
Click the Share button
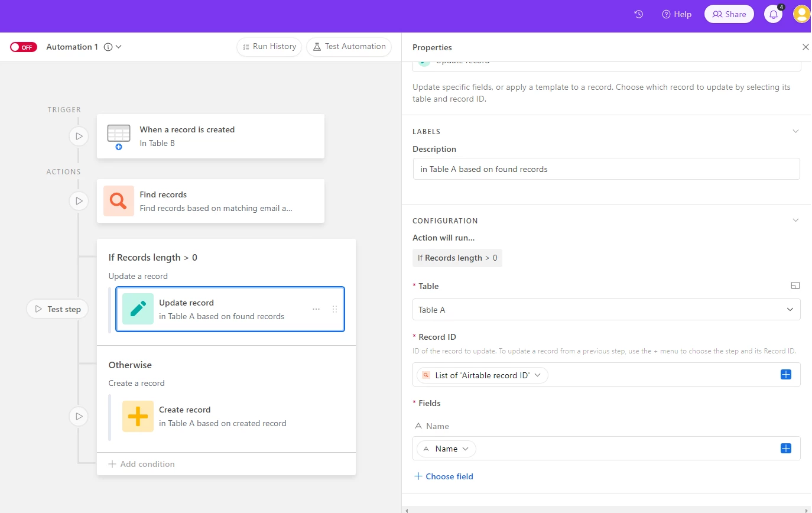729,14
